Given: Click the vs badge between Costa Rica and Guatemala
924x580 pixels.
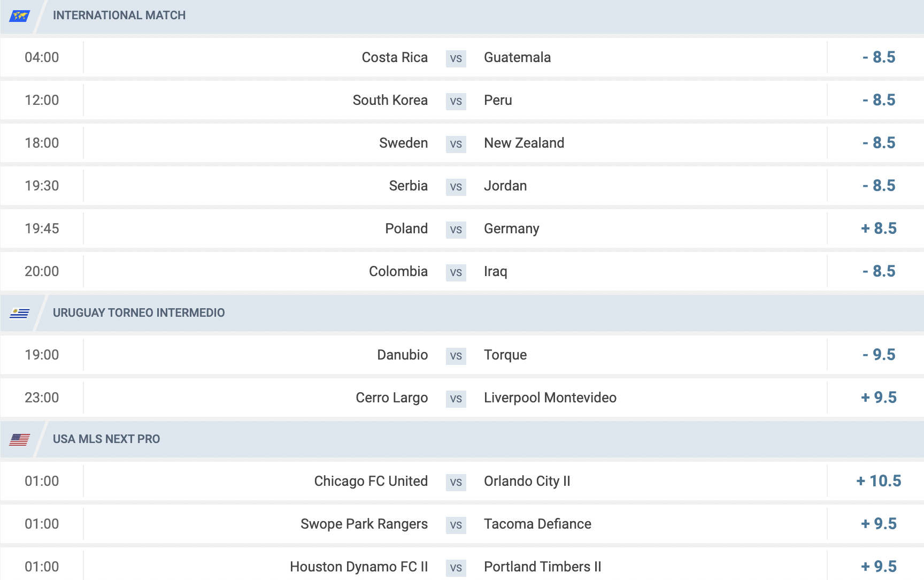Looking at the screenshot, I should [456, 58].
